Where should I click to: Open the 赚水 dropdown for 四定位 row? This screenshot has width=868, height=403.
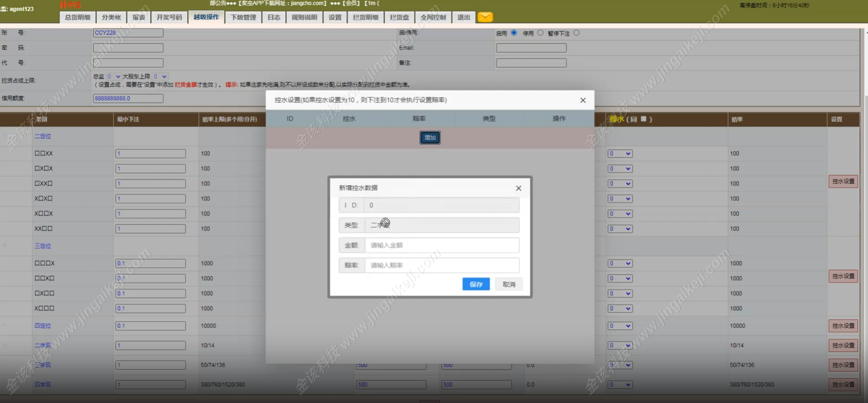[x=620, y=326]
